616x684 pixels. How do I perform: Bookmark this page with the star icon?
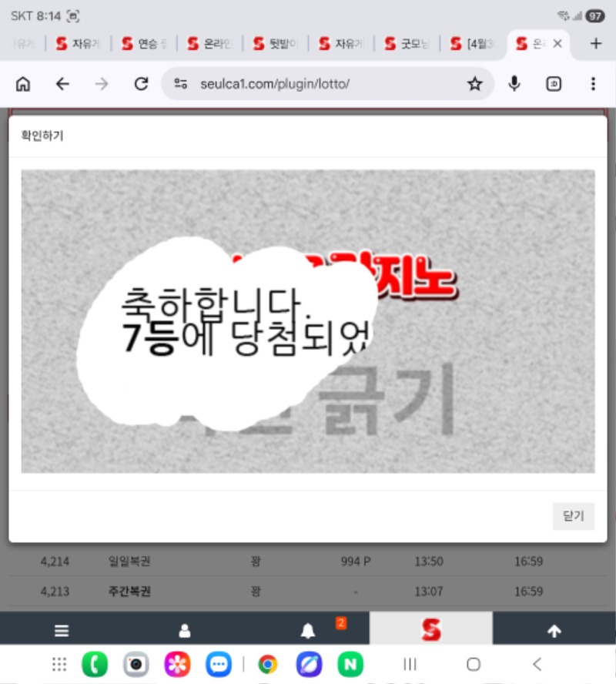[474, 84]
